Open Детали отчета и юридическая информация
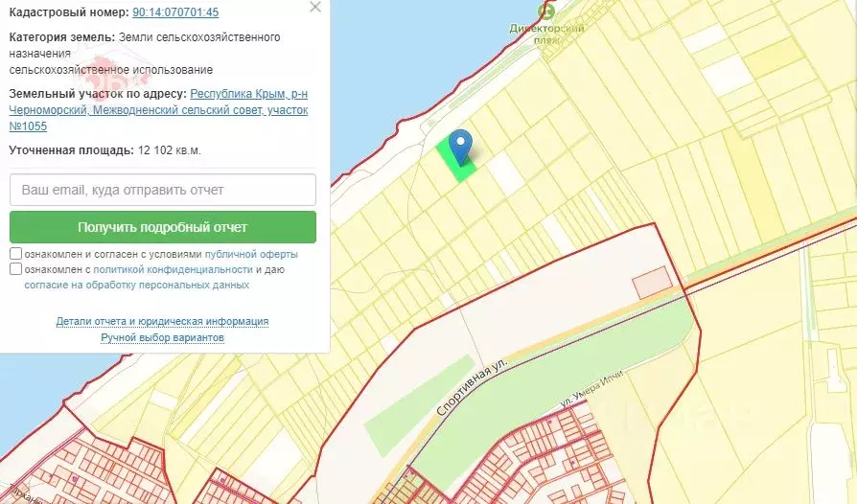Screen dimensions: 857x504 (x=162, y=322)
